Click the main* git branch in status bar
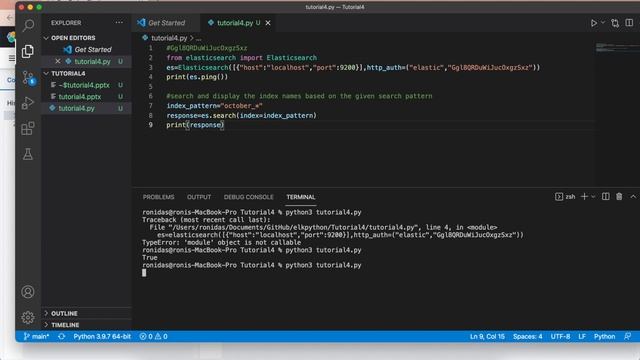Screen dimensions: 640x360 pos(37,336)
